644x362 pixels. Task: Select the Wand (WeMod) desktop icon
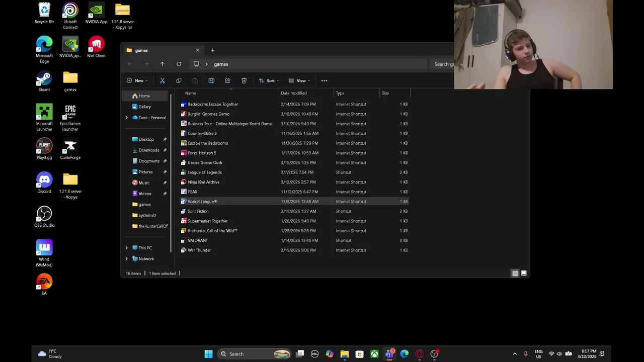(x=44, y=253)
